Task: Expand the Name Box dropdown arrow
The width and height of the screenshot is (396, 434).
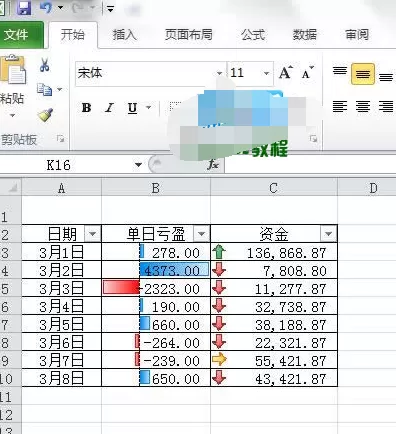Action: 138,165
